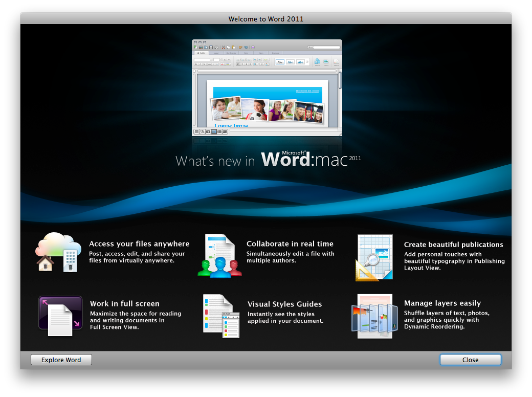Select the cloud and house file access icon

click(x=58, y=252)
